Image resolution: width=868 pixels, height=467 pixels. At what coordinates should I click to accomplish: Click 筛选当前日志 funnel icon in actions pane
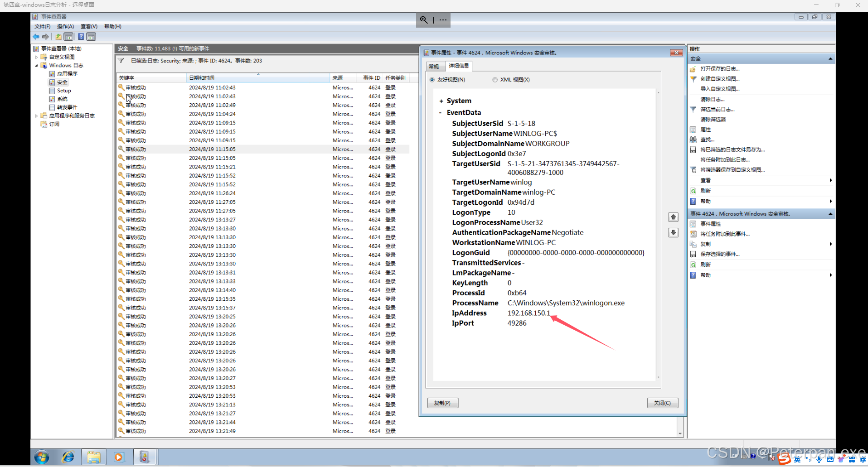pos(693,109)
